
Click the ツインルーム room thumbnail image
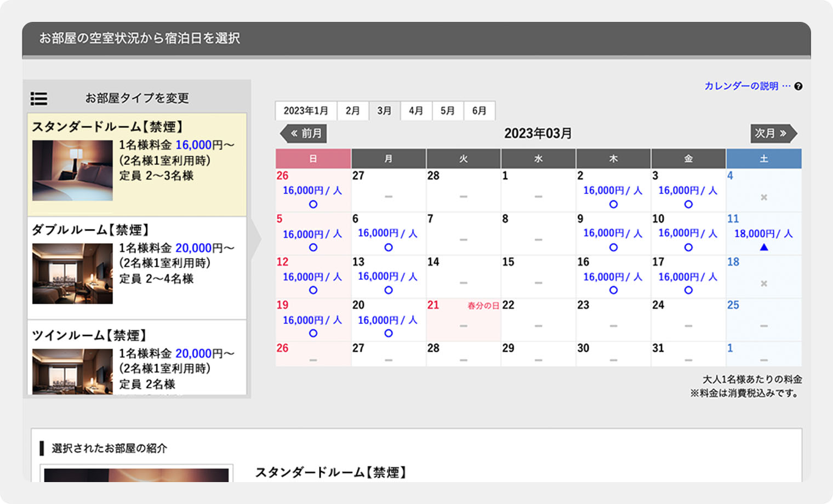(72, 371)
